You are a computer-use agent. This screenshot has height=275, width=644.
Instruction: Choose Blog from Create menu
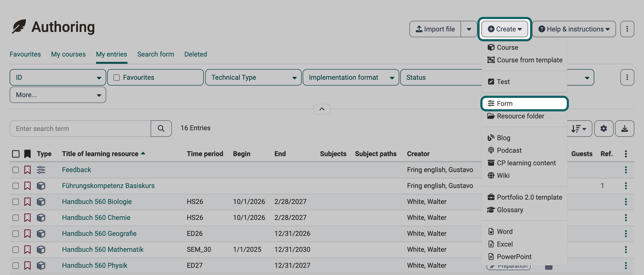(524, 138)
